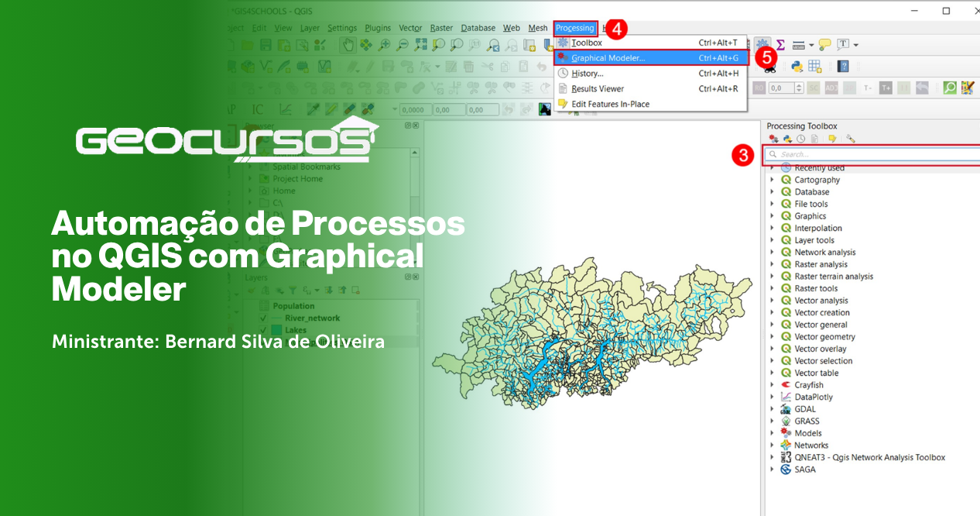Click the Zoom In tool icon

coord(385,44)
